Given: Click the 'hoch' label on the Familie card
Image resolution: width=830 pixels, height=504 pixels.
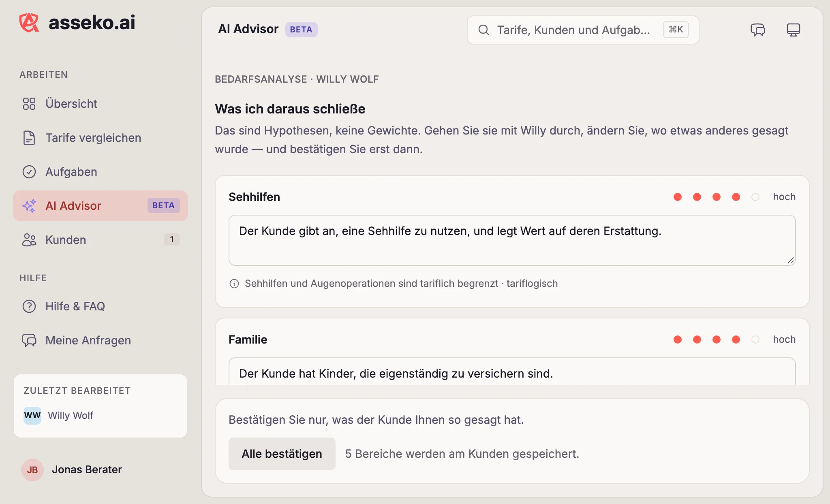Looking at the screenshot, I should pos(784,340).
